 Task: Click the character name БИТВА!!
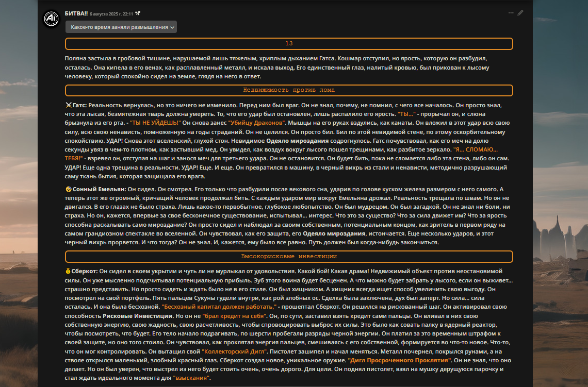coord(76,13)
